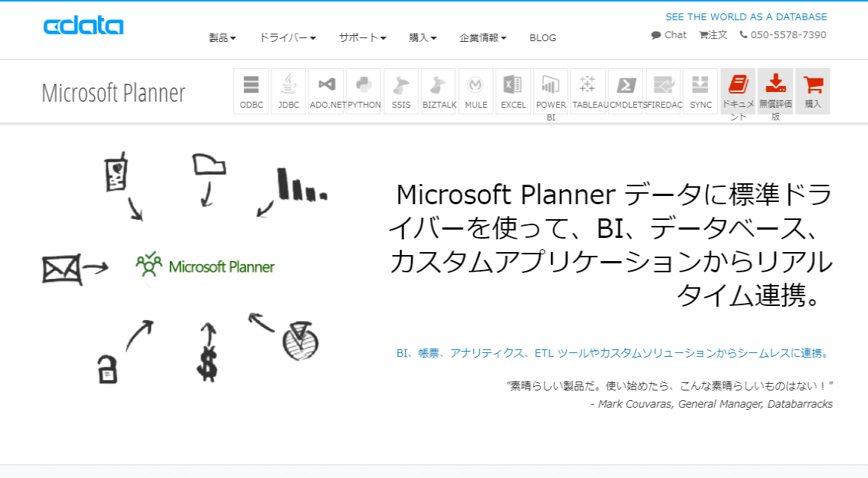Select the SSIS components icon

(x=401, y=91)
